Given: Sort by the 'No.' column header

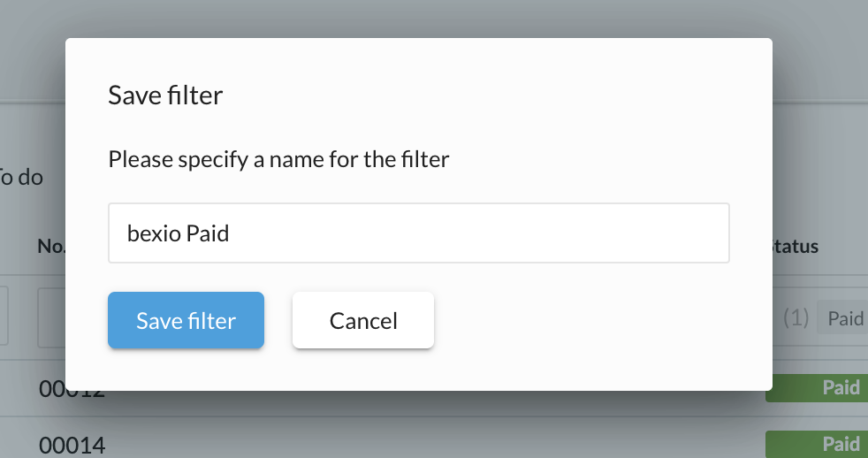Looking at the screenshot, I should [51, 247].
